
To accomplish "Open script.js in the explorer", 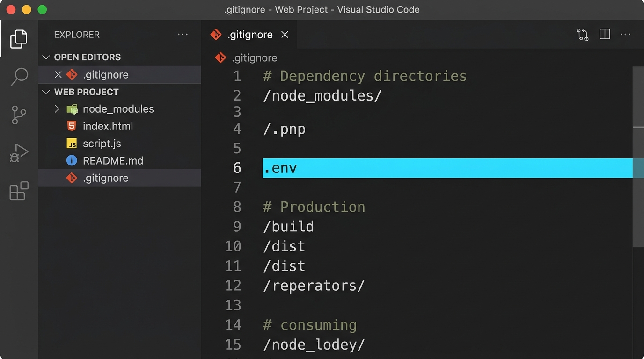I will click(x=102, y=144).
